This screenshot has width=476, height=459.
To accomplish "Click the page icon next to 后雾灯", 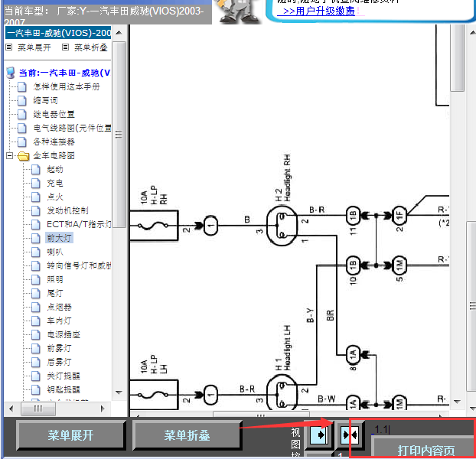I will (36, 362).
